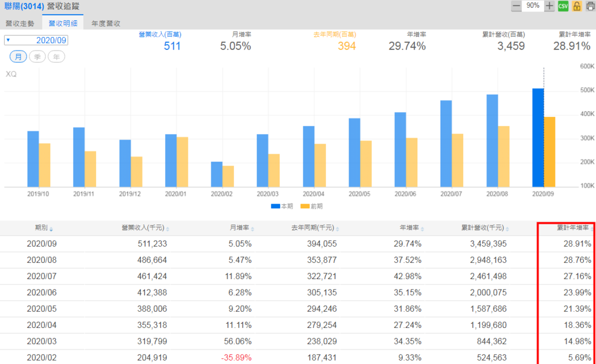Image resolution: width=596 pixels, height=364 pixels.
Task: Click the table cell 319,799
Action: tap(152, 341)
